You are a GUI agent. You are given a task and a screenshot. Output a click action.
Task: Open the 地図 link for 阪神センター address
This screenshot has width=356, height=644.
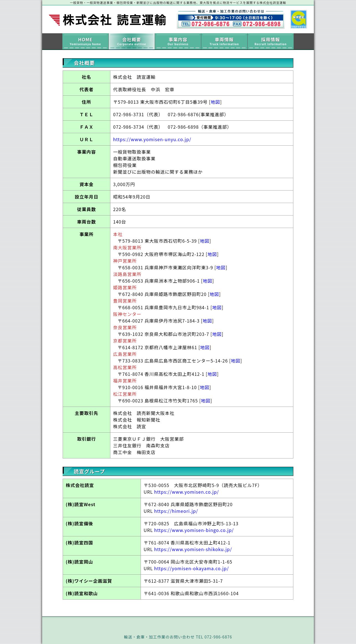(x=207, y=321)
